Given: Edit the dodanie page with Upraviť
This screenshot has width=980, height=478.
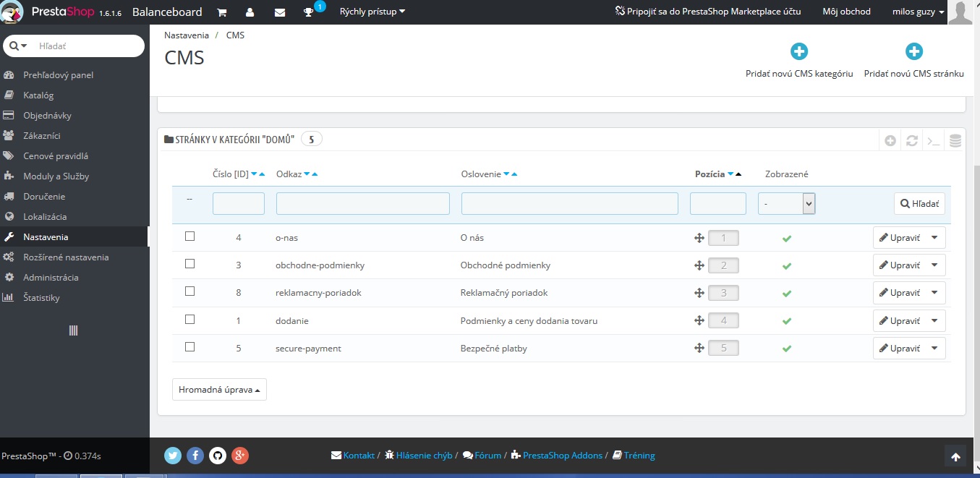Looking at the screenshot, I should [899, 320].
